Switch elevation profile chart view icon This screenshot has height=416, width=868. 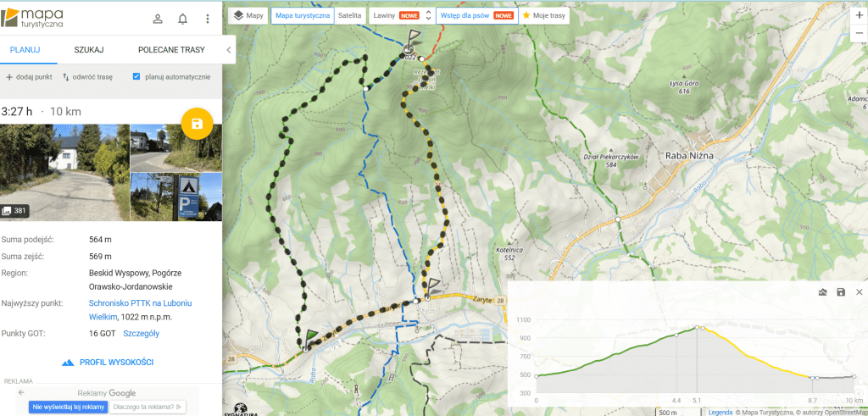point(822,292)
